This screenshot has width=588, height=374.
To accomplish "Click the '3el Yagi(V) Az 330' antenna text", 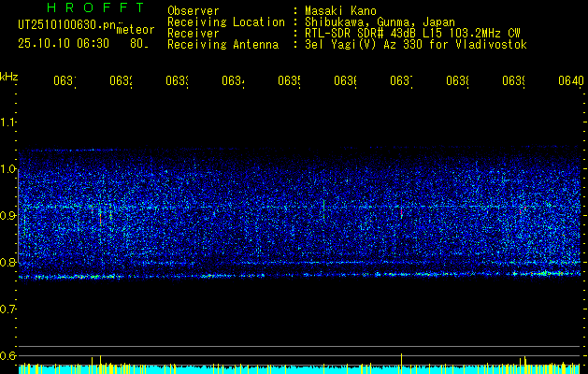I will click(x=416, y=45).
